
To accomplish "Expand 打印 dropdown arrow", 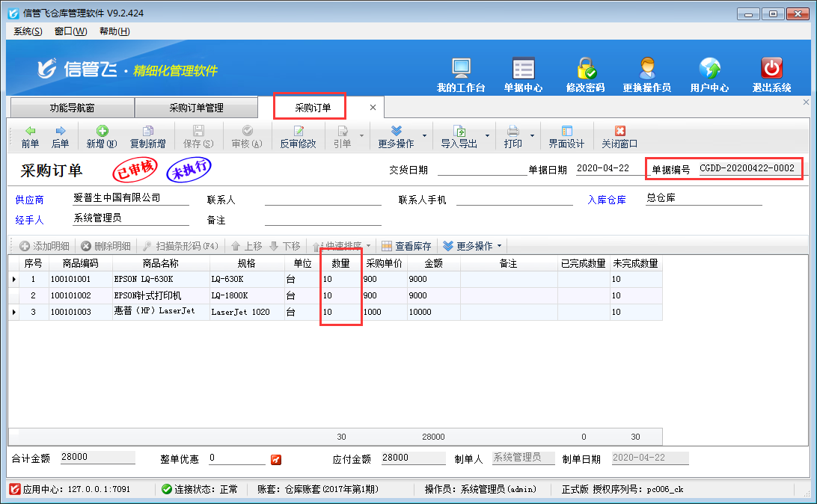I will pyautogui.click(x=533, y=136).
